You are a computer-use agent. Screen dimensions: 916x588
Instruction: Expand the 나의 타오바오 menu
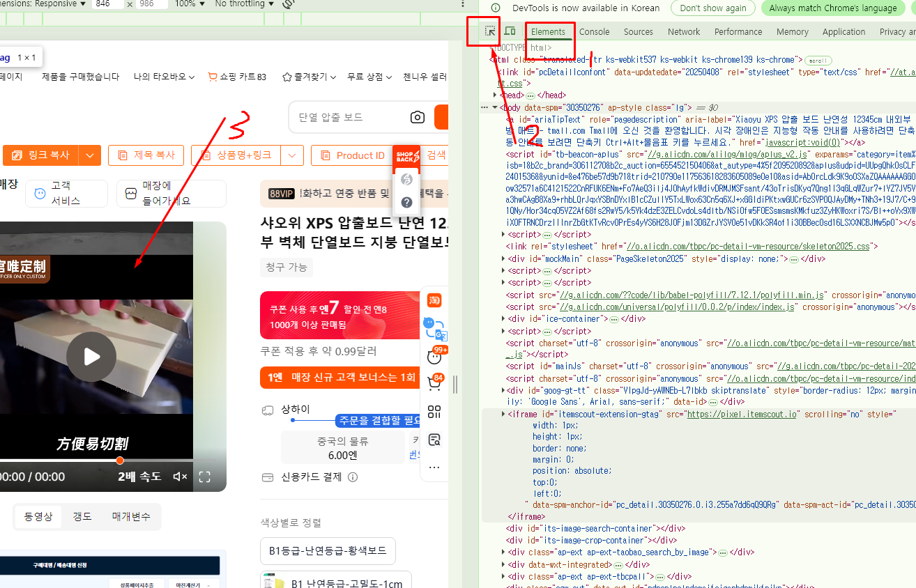click(x=164, y=77)
